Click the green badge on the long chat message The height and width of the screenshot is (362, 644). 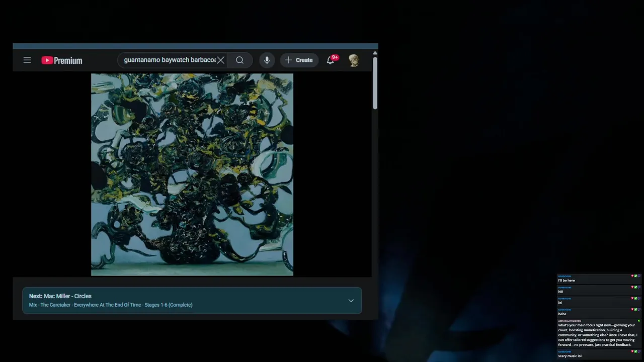tap(639, 321)
